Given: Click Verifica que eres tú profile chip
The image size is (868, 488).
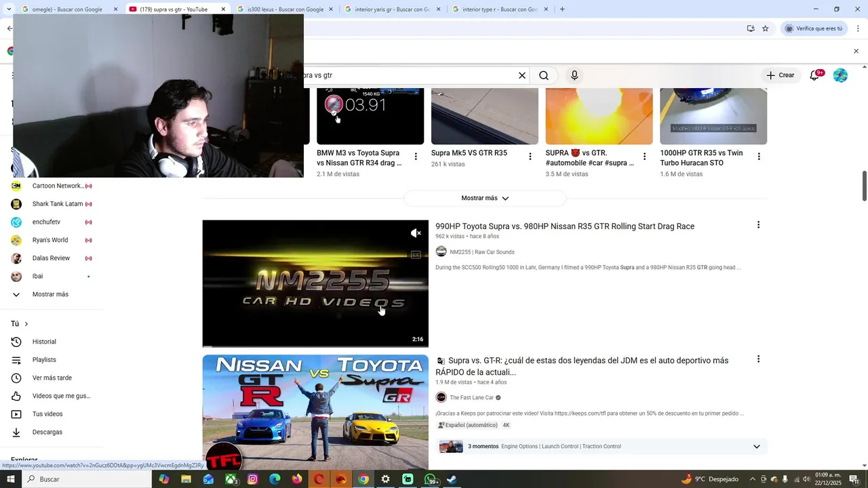Looking at the screenshot, I should [x=814, y=28].
